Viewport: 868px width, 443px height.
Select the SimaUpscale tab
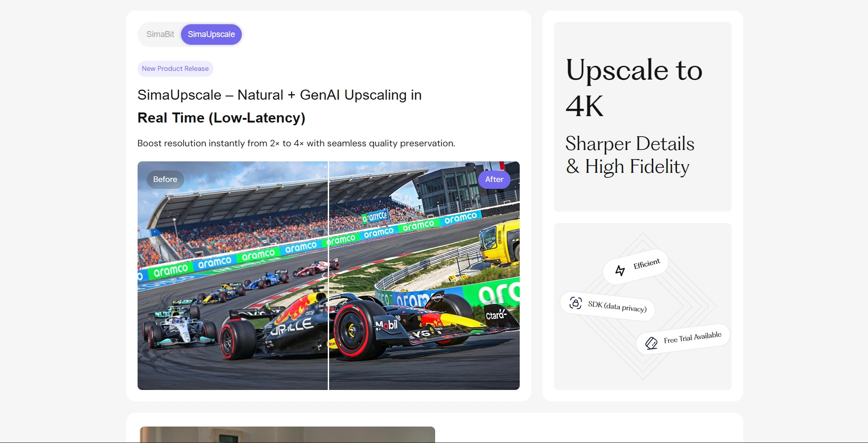211,34
